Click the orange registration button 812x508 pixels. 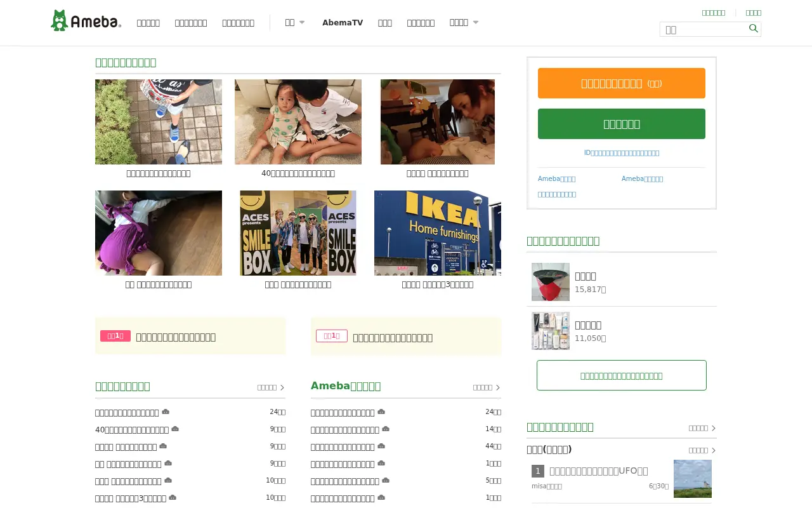click(622, 83)
